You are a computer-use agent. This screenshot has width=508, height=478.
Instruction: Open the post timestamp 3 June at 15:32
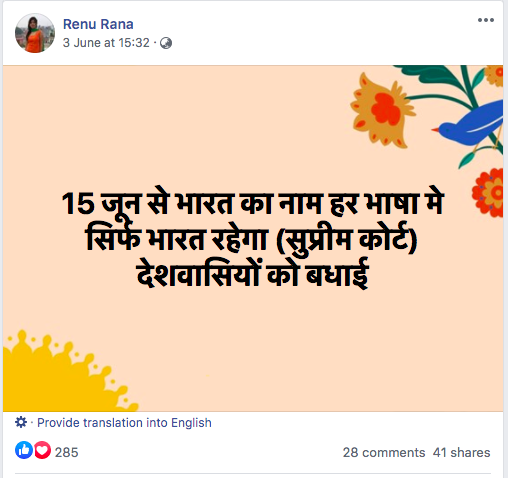(106, 43)
